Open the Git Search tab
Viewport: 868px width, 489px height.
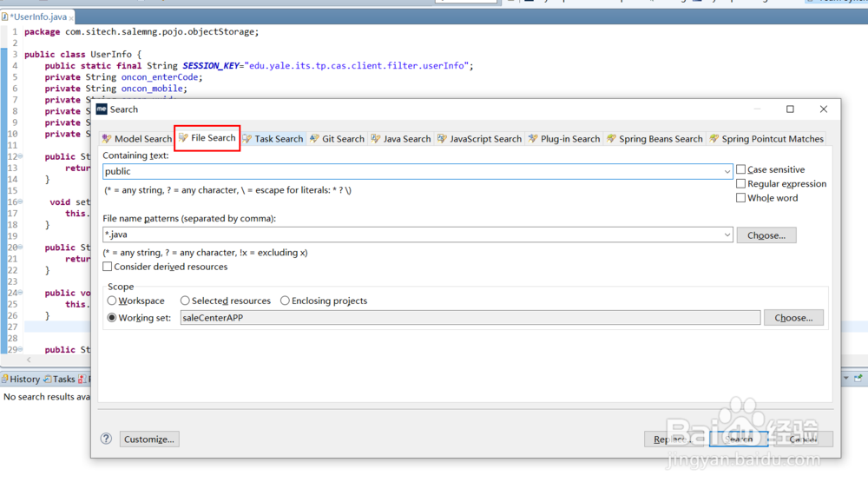337,138
